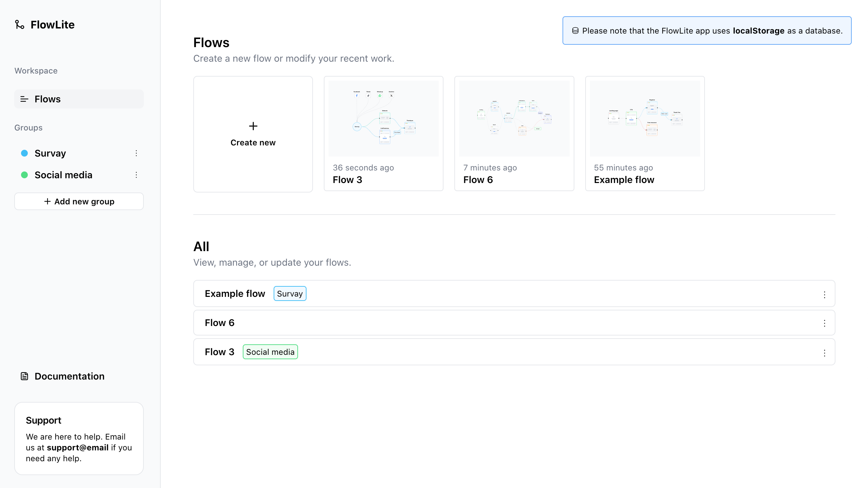
Task: Open the kebab menu for the Flow 6 row
Action: pos(825,323)
